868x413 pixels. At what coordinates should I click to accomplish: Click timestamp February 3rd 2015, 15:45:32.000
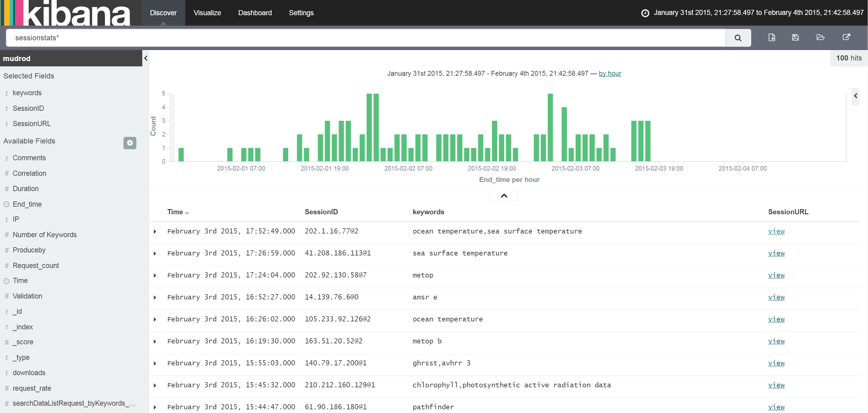coord(231,385)
